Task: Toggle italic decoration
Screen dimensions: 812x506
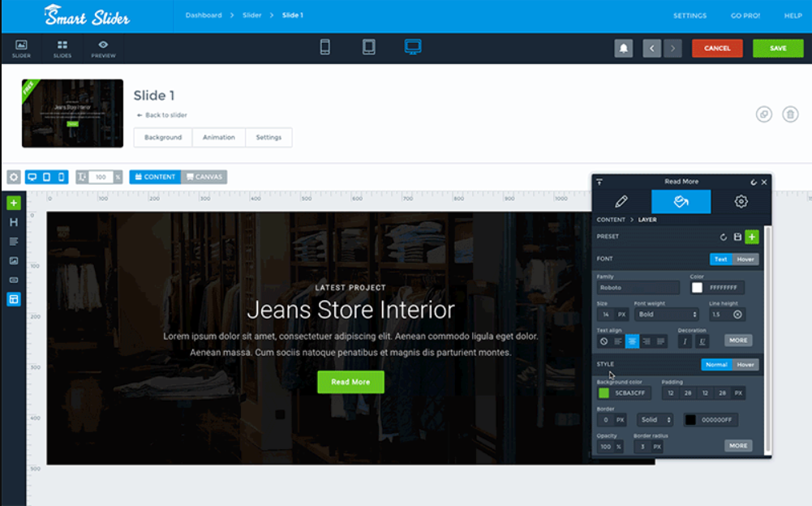Action: point(685,341)
